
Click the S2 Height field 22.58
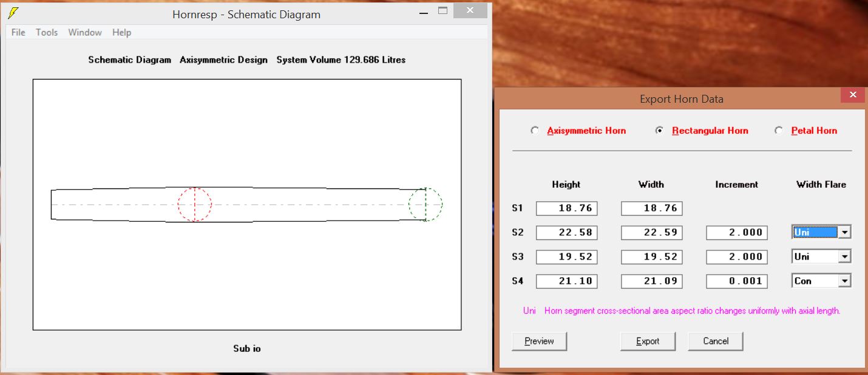click(x=567, y=232)
